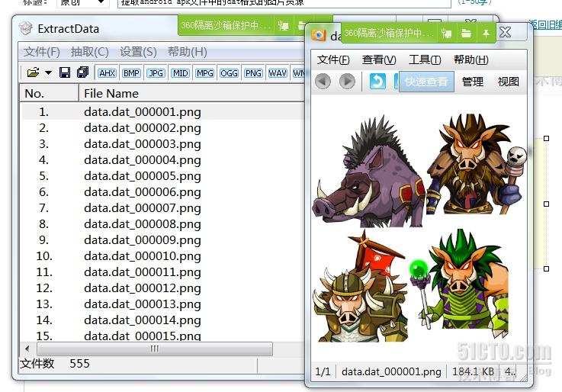Screen dimensions: 562x392
Task: Sort by the File Name column header
Action: pos(191,94)
